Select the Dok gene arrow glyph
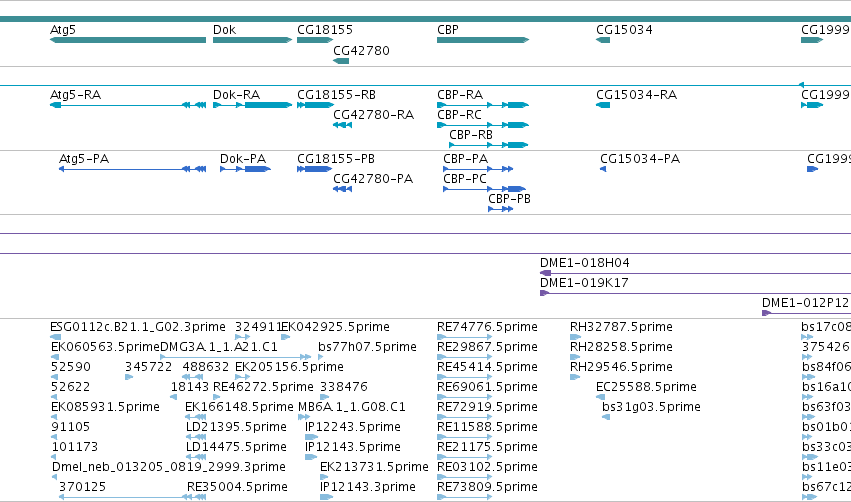The width and height of the screenshot is (851, 502). (252, 40)
